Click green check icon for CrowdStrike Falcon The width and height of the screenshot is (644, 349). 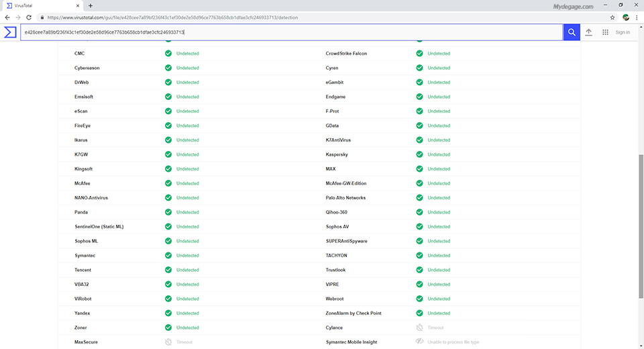click(x=419, y=54)
